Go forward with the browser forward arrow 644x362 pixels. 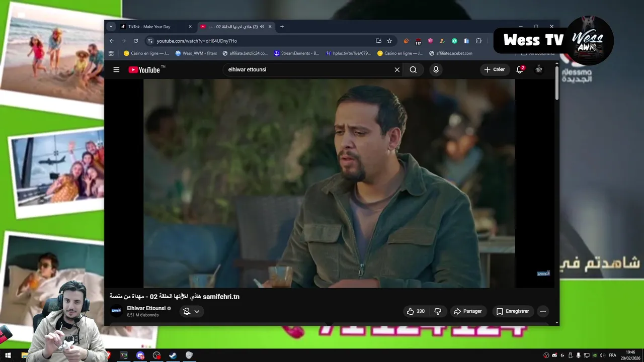(x=124, y=41)
